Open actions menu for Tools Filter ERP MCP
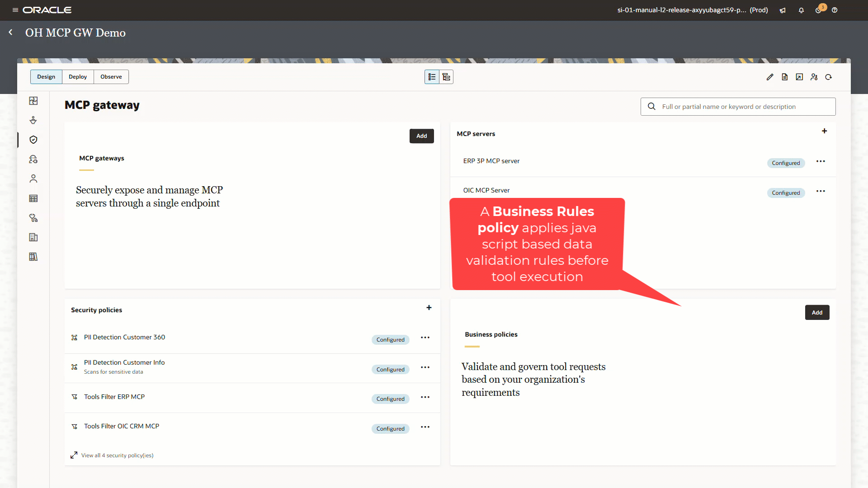 [425, 397]
